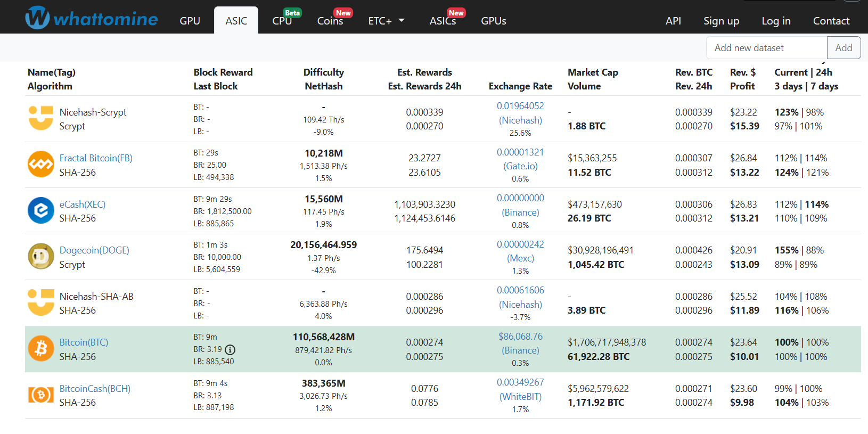Focus the Add new dataset field
The image size is (868, 434).
766,48
